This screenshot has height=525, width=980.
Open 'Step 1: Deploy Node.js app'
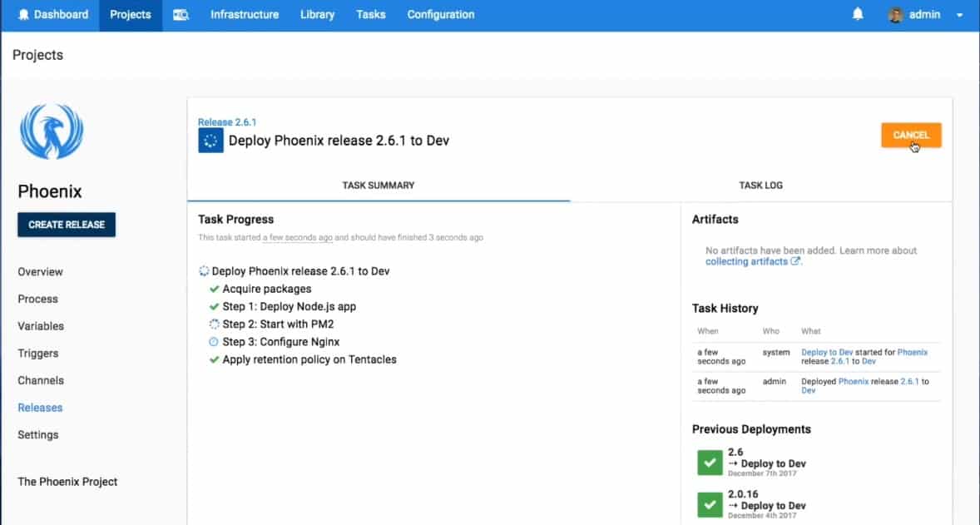290,306
